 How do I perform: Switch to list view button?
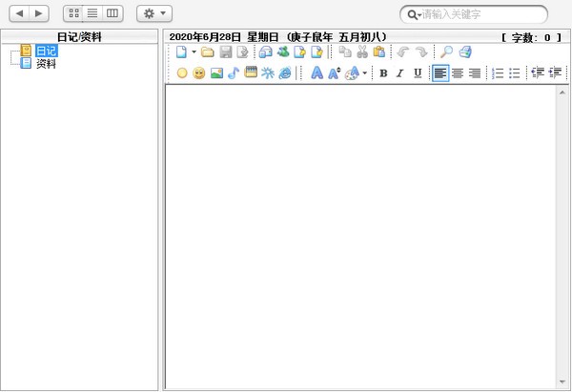click(92, 13)
